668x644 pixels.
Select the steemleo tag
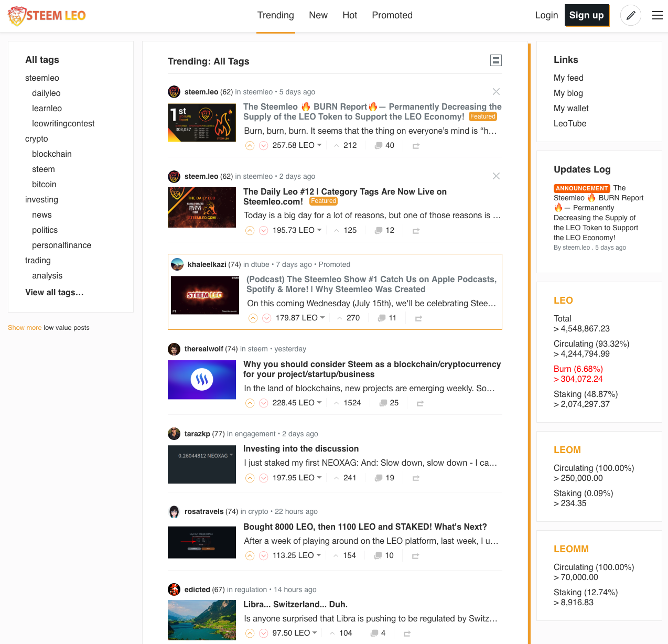42,78
